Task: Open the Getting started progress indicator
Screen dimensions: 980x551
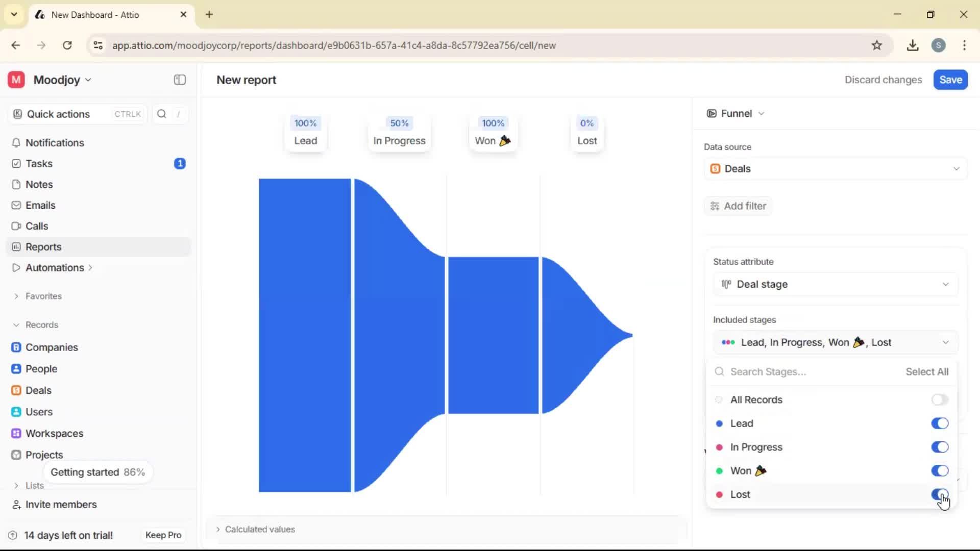Action: tap(98, 472)
